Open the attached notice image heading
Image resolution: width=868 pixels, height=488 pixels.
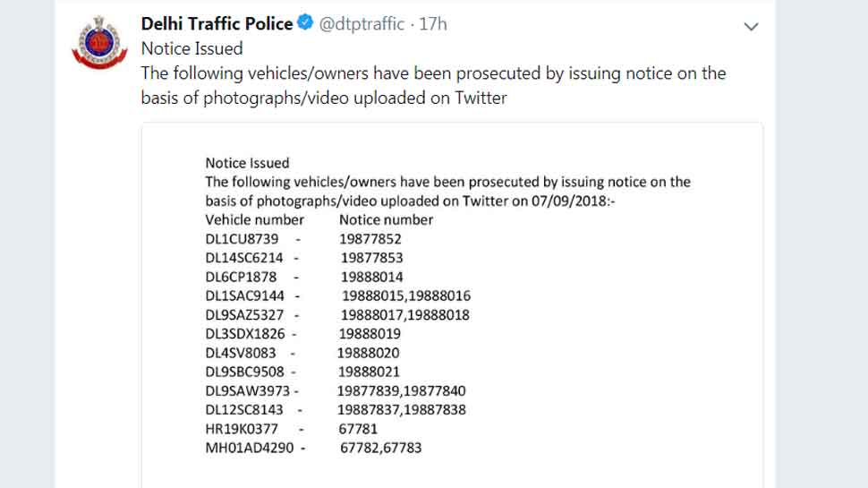point(248,163)
